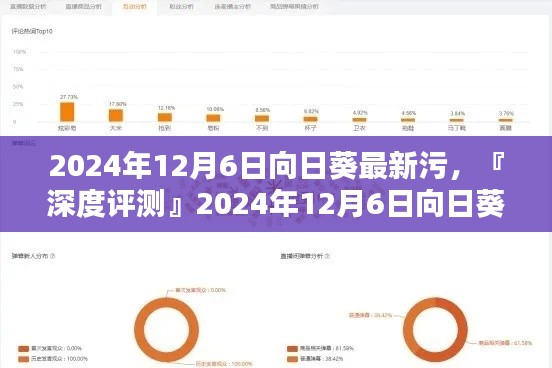Click the 历史发言观众 100.00% callout below left donut
This screenshot has height=368, width=552.
(x=224, y=364)
